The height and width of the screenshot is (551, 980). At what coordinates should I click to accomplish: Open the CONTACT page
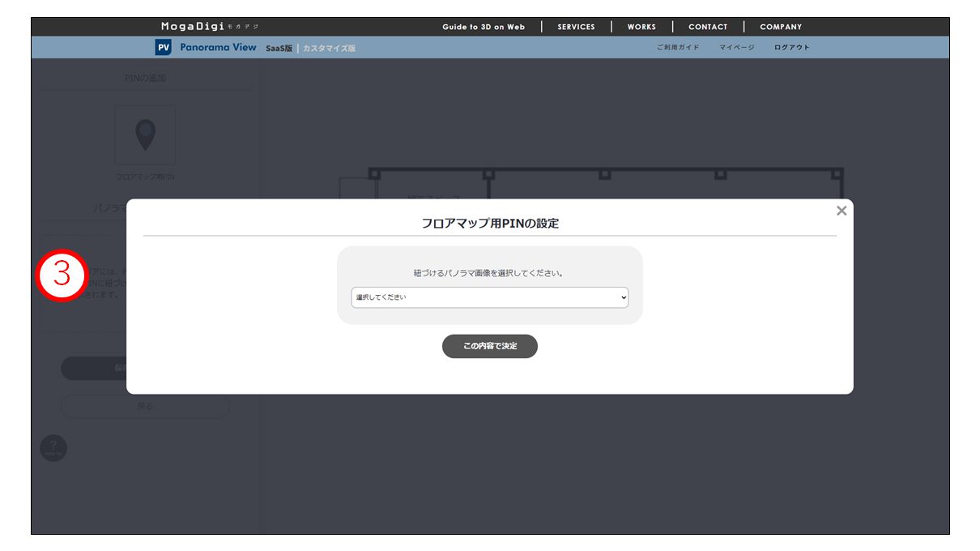[708, 27]
